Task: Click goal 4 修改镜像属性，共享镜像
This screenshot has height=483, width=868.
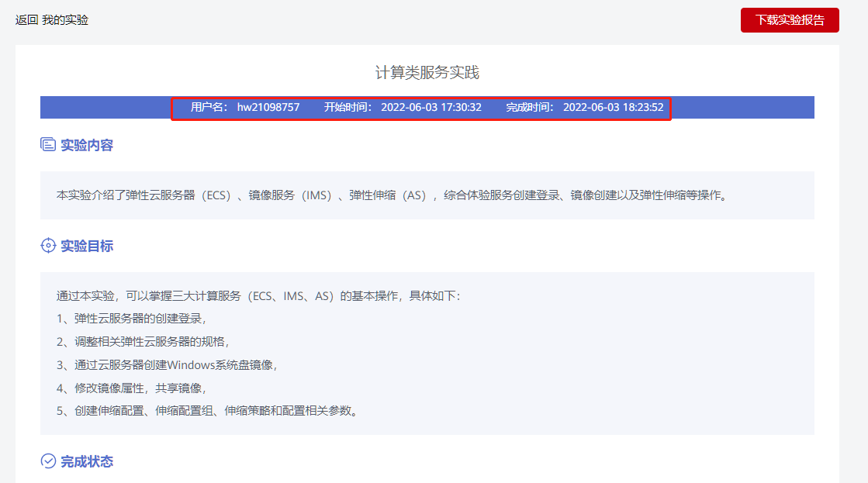Action: click(x=131, y=388)
